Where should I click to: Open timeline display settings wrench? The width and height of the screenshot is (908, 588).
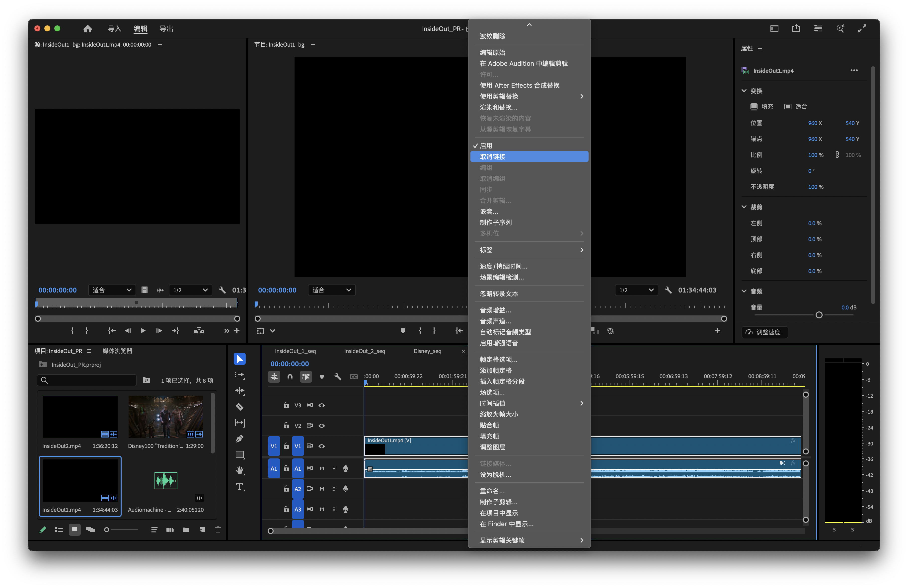(338, 377)
